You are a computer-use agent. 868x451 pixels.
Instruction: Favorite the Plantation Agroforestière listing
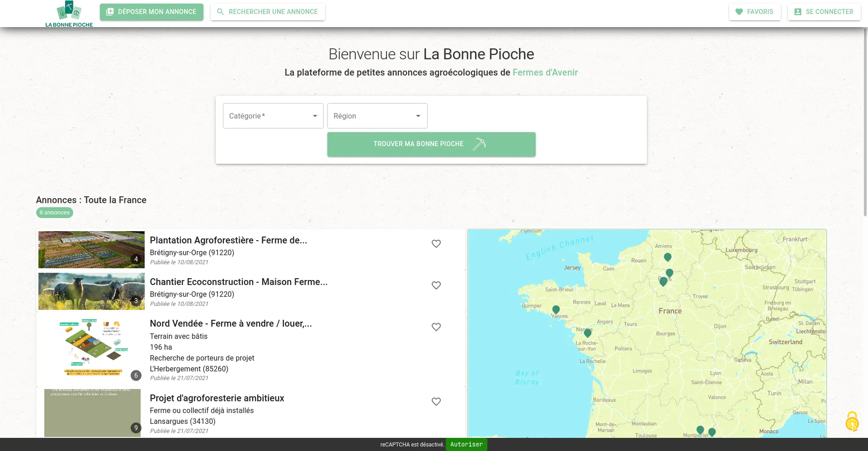click(x=436, y=244)
